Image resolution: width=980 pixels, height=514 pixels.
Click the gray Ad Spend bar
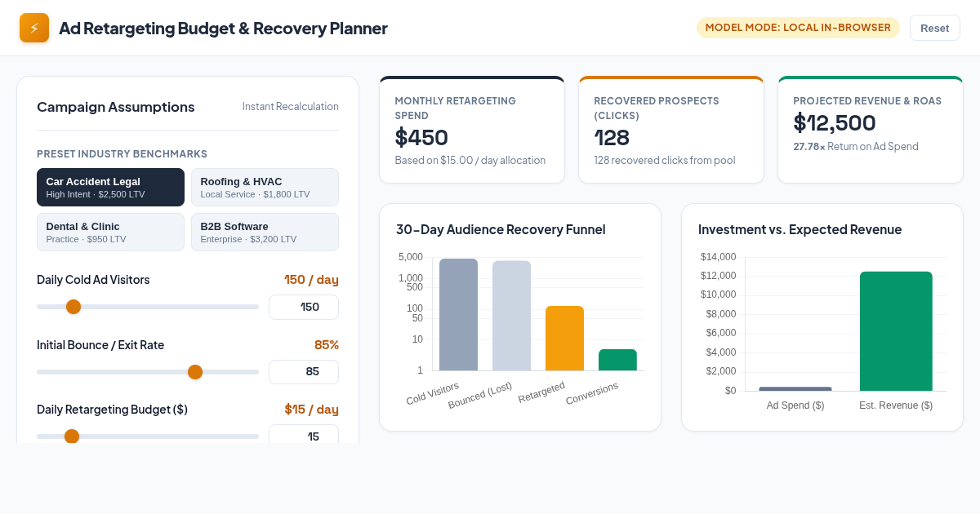point(795,389)
